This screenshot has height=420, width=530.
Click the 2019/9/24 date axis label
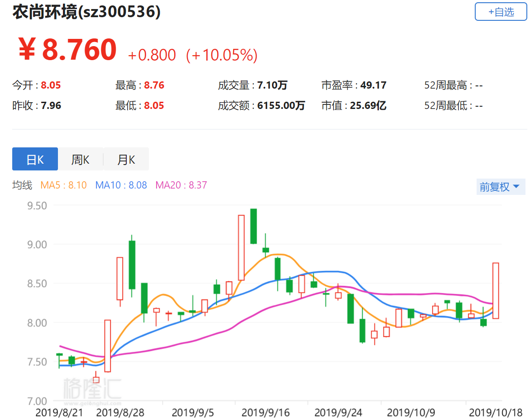(x=339, y=413)
